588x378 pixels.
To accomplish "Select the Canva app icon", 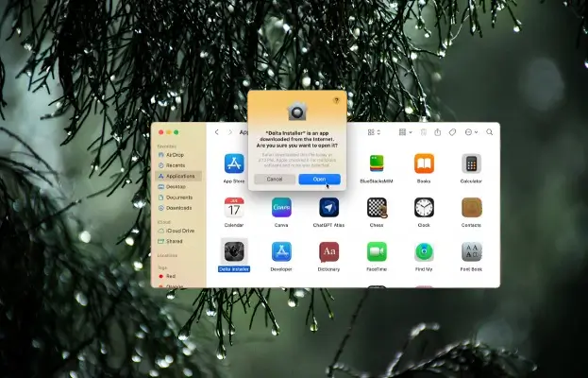I will (x=281, y=208).
